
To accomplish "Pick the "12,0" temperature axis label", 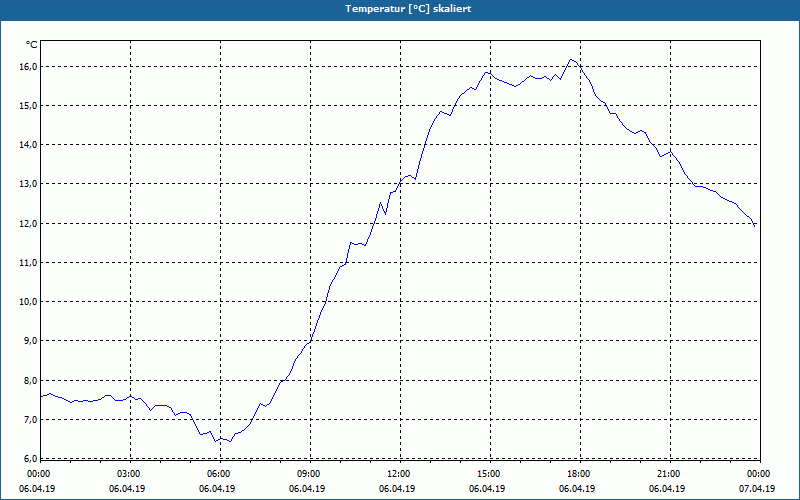I will click(x=30, y=223).
